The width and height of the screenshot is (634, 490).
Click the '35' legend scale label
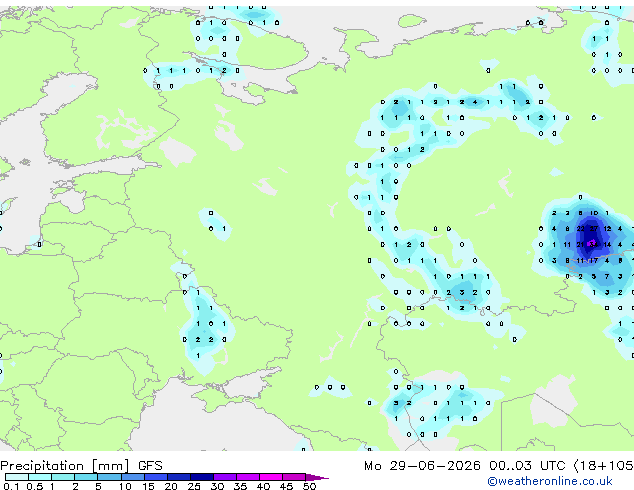tap(240, 486)
